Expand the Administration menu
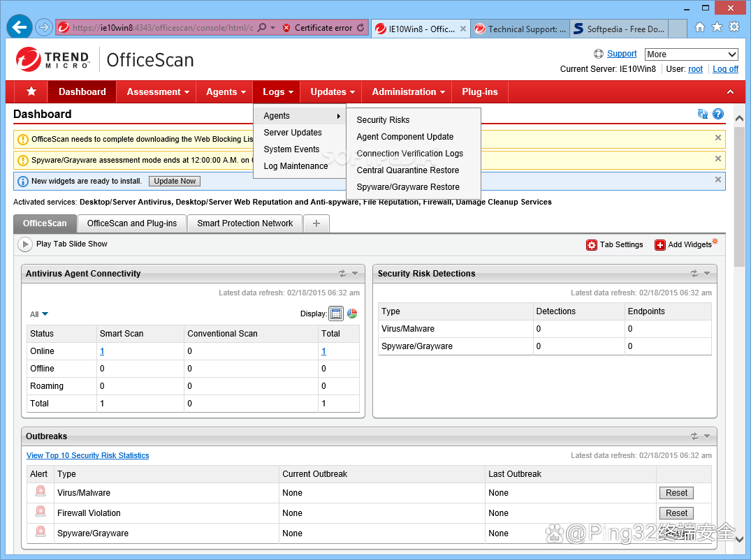The image size is (751, 560). (408, 92)
